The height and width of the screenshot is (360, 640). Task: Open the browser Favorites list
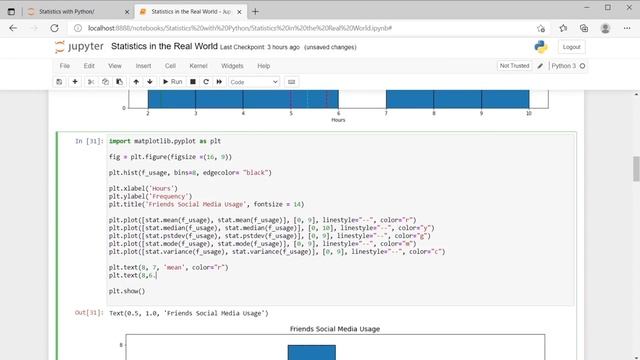pos(563,28)
